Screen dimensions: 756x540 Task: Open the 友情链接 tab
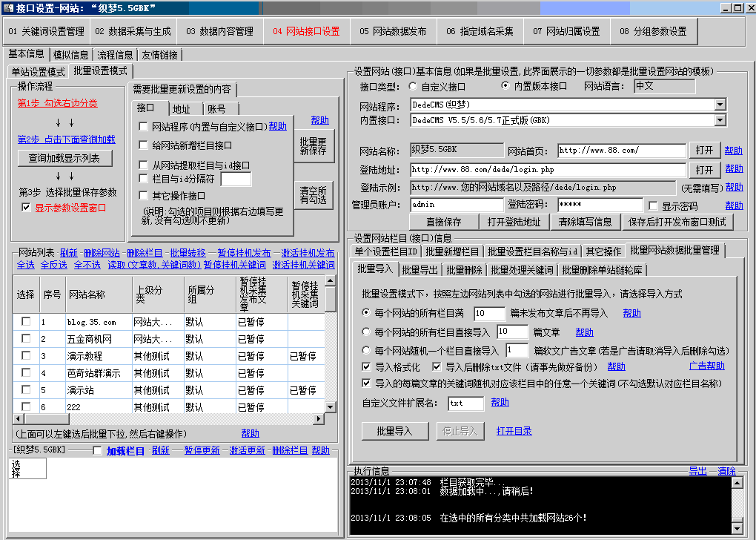[159, 55]
